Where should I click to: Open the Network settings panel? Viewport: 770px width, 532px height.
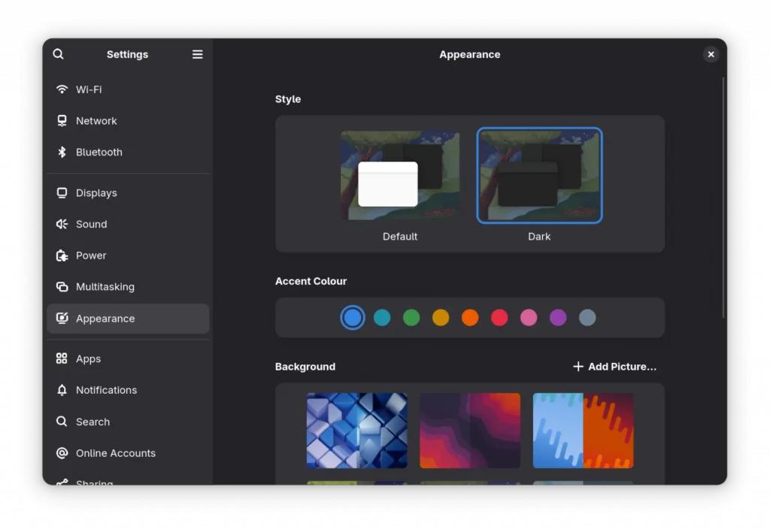pyautogui.click(x=96, y=121)
